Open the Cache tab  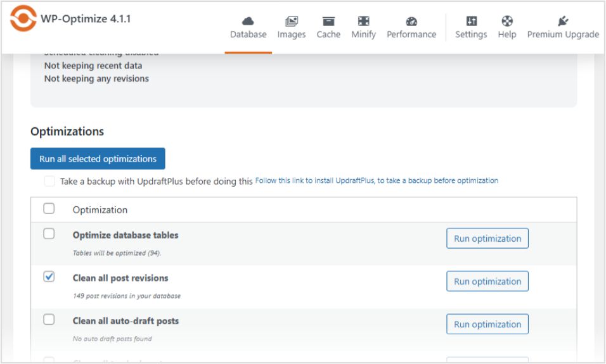(x=328, y=34)
